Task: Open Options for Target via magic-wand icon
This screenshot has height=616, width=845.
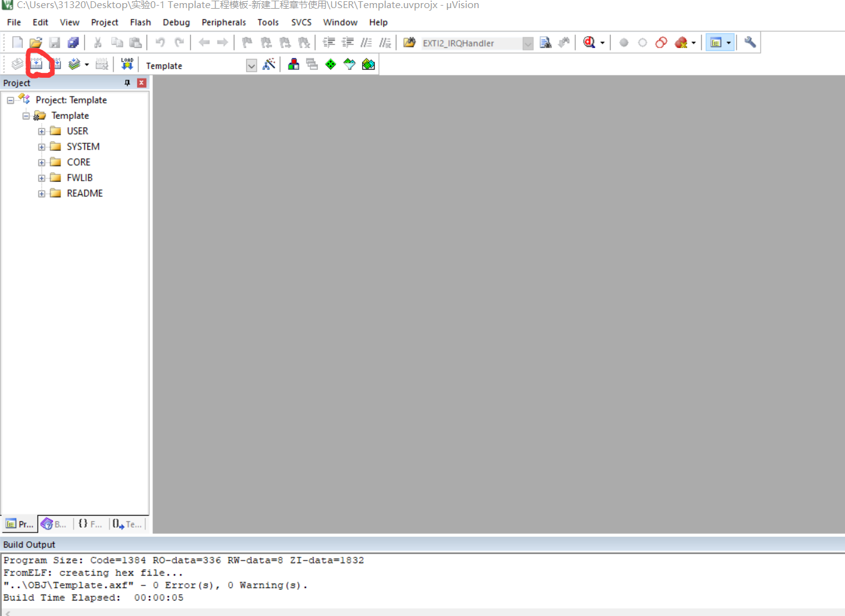Action: point(269,64)
